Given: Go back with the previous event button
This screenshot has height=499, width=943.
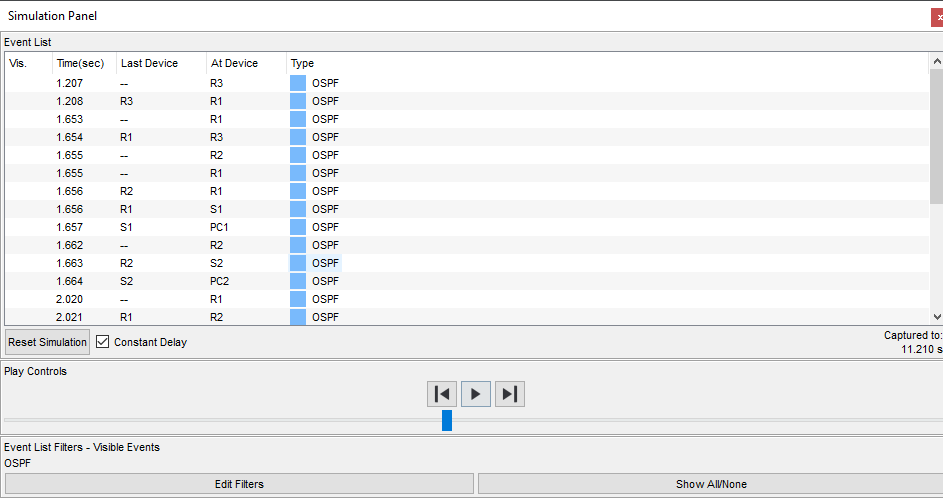Looking at the screenshot, I should click(442, 394).
